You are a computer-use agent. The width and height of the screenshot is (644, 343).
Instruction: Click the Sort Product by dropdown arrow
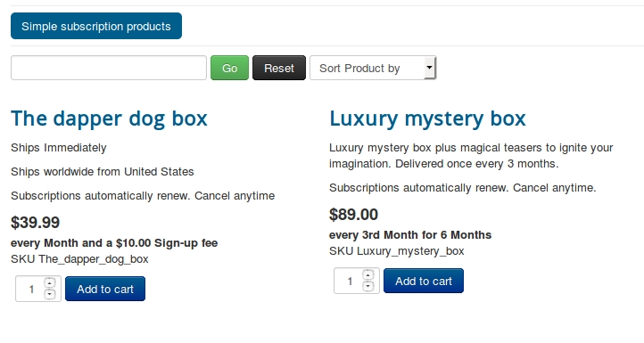click(x=429, y=68)
